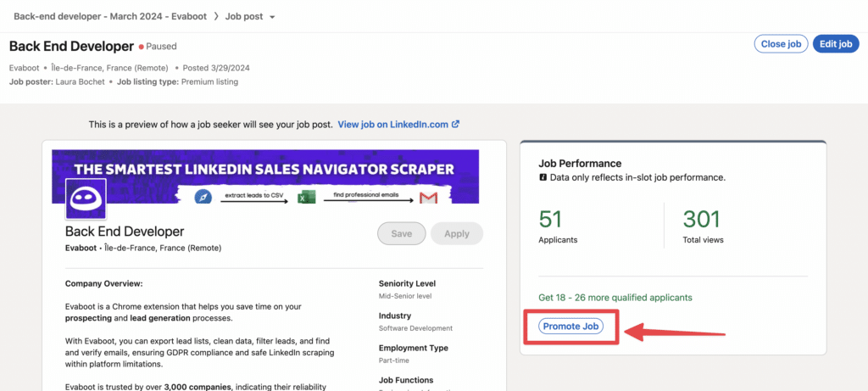Click the Seniority Level label
This screenshot has height=391, width=868.
click(x=407, y=283)
